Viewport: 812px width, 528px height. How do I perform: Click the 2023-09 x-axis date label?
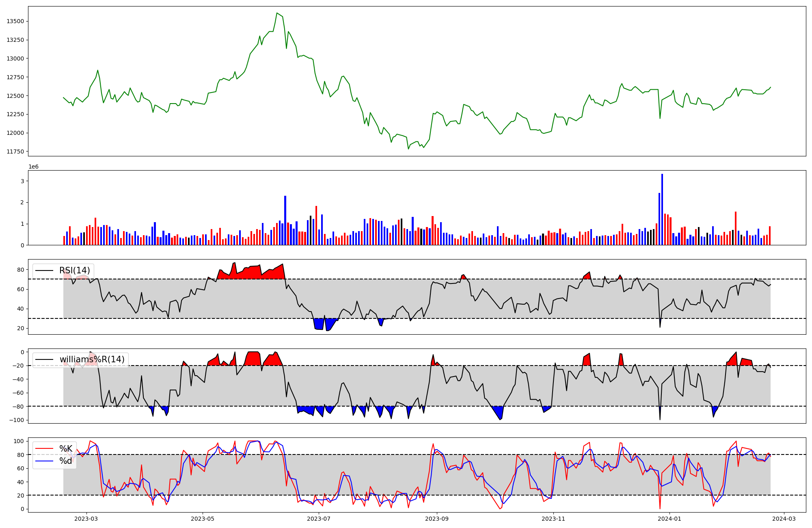[x=437, y=519]
